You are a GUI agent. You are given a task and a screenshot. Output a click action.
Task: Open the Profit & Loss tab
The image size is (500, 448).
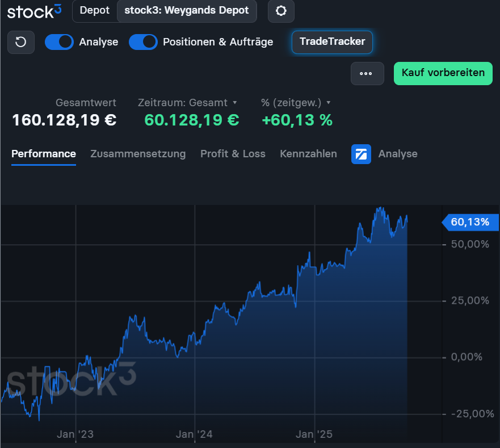click(233, 154)
